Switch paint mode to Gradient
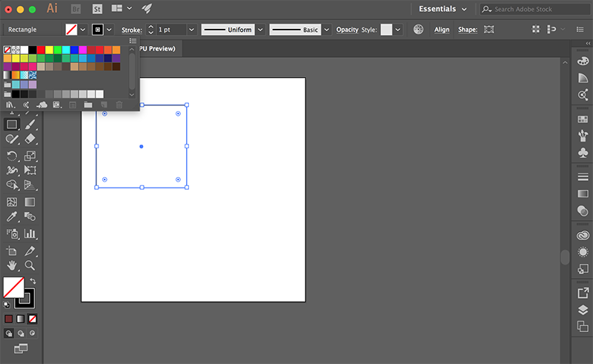Screen dimensions: 593x364 [21, 319]
